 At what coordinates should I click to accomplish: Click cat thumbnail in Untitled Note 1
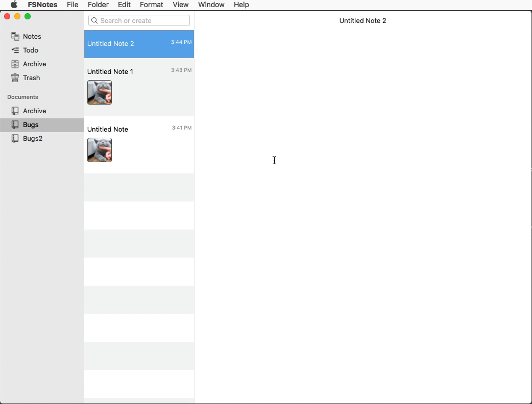tap(100, 92)
